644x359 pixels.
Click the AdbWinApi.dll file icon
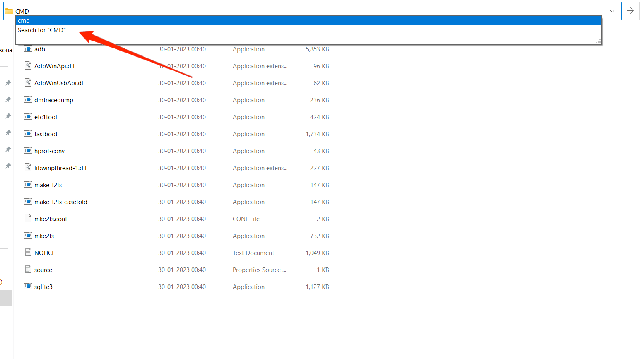click(28, 66)
